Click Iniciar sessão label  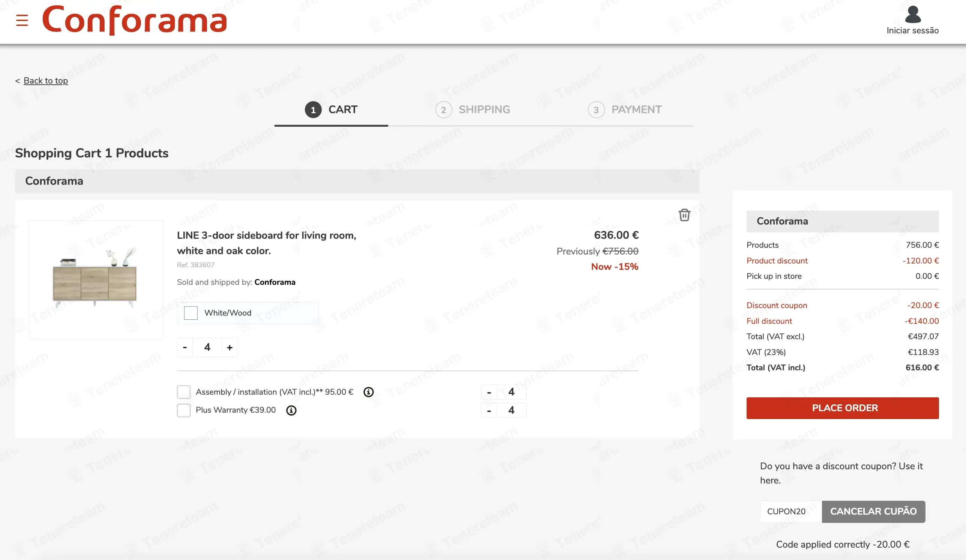pos(912,31)
